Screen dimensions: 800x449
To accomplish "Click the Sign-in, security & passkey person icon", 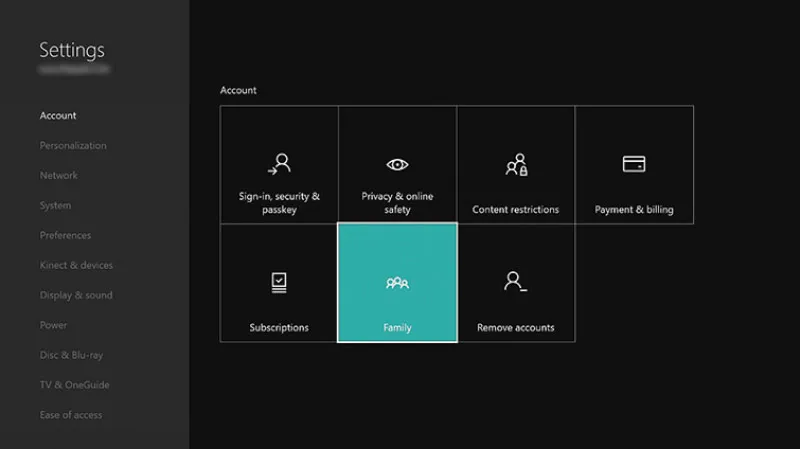I will (x=280, y=164).
